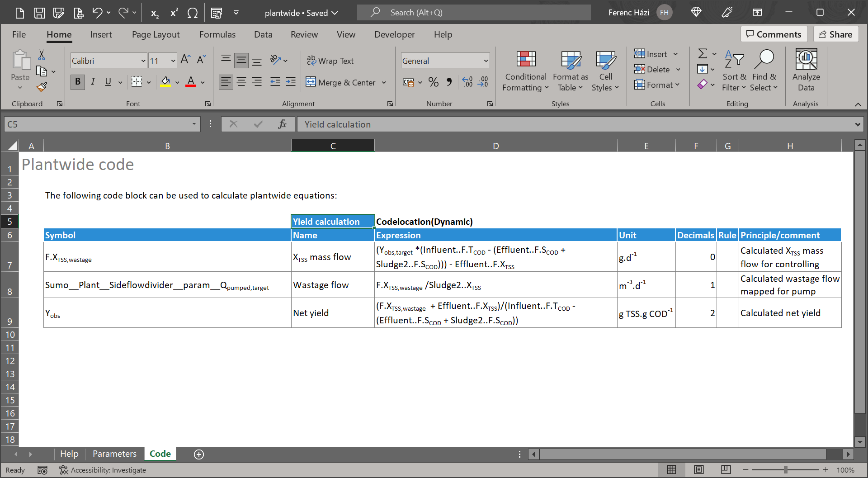Open the Formulas ribbon tab
868x478 pixels.
pyautogui.click(x=217, y=35)
